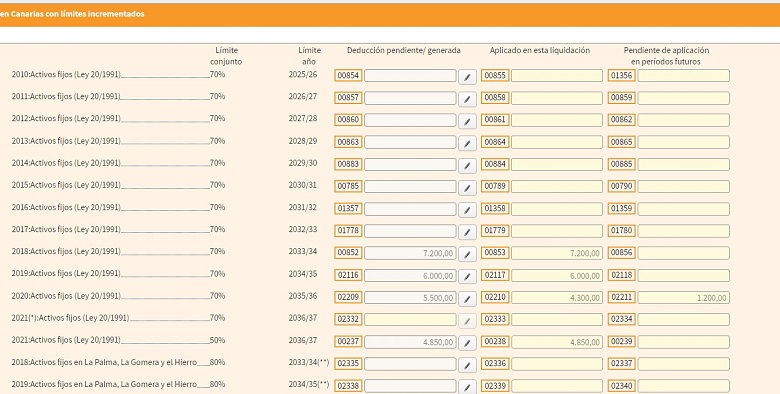Click pencil icon for box 01357
Screen dimensions: 780x394
point(467,210)
